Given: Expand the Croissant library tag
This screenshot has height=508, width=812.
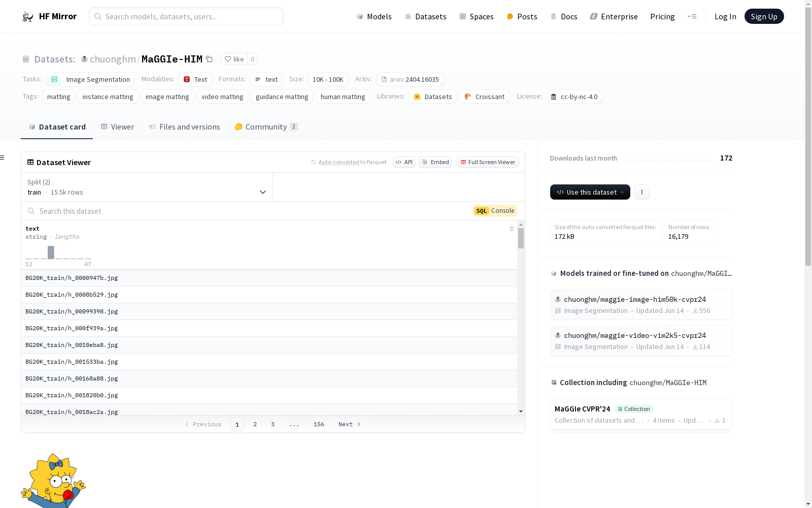Looking at the screenshot, I should (485, 97).
